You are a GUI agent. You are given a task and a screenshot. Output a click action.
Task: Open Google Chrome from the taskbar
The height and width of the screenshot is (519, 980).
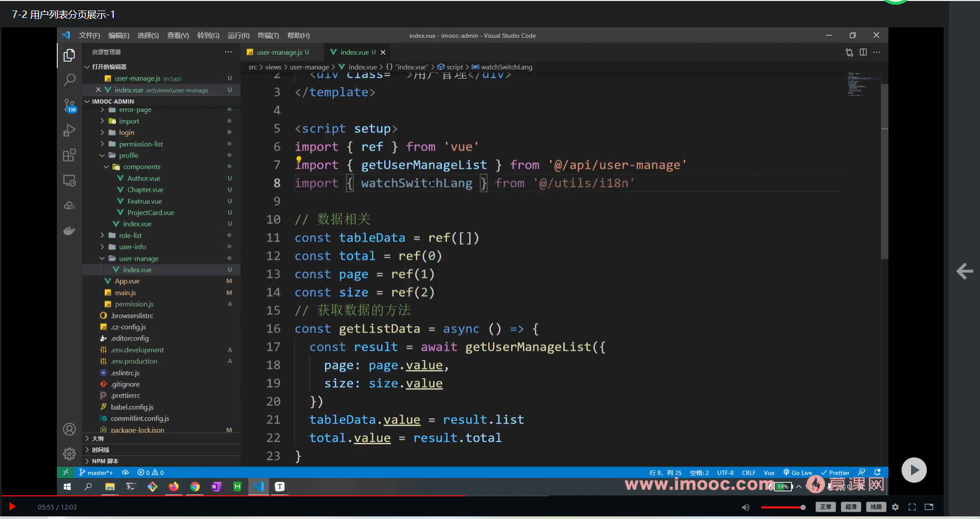pyautogui.click(x=195, y=487)
